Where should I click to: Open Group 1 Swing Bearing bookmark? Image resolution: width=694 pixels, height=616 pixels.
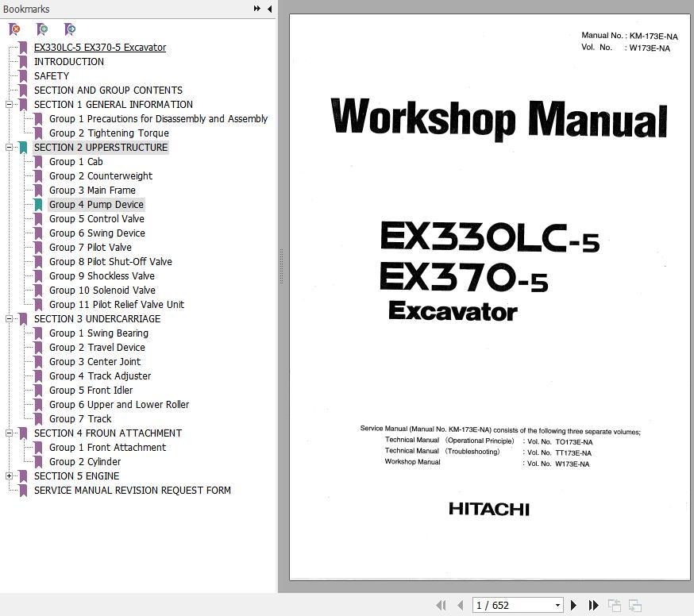[x=98, y=333]
